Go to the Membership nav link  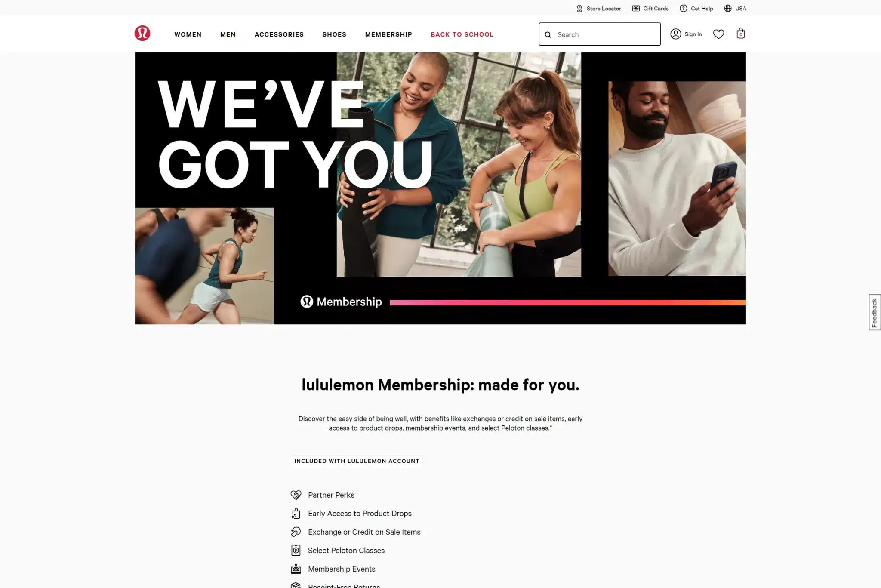(388, 34)
